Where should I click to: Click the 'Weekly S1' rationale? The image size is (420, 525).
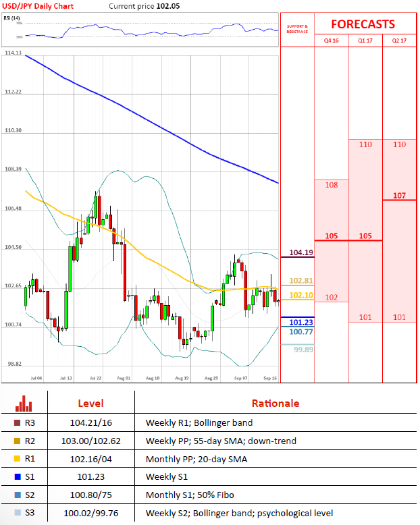167,477
